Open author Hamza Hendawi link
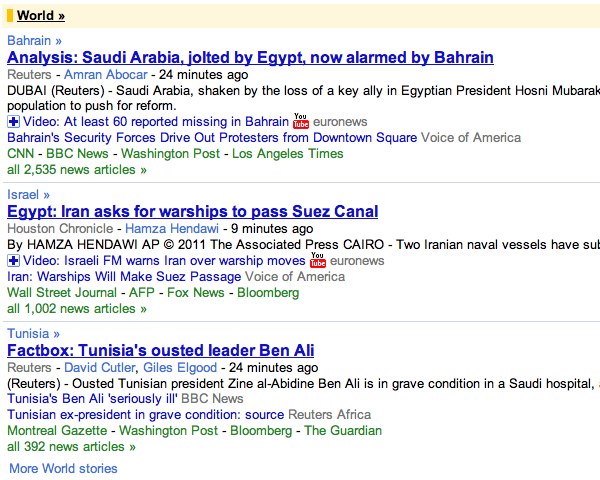 coord(172,229)
